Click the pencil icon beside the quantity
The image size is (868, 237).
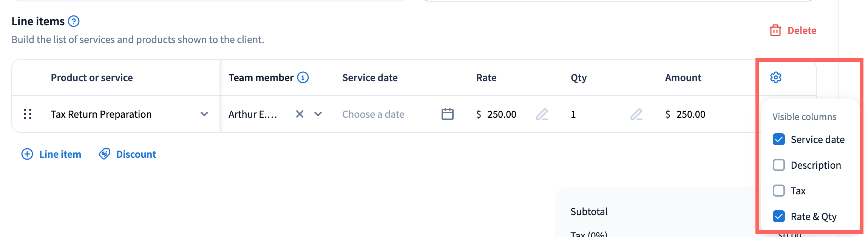pos(636,114)
